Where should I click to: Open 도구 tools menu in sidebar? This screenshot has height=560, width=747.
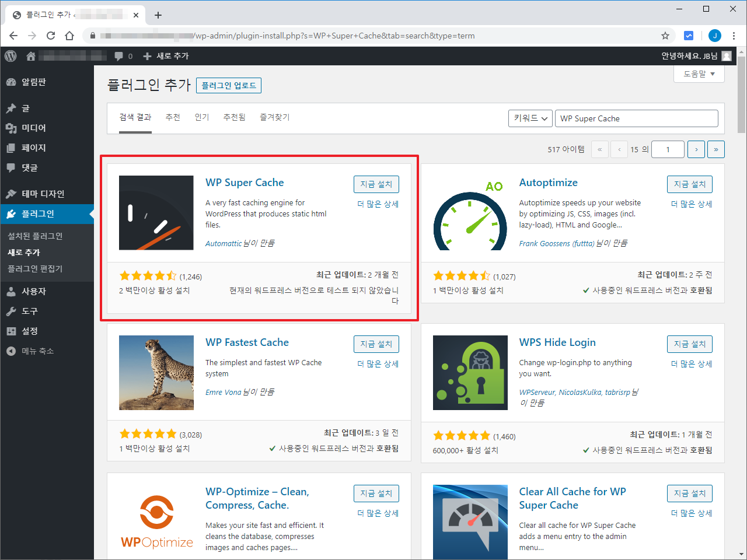coord(47,311)
